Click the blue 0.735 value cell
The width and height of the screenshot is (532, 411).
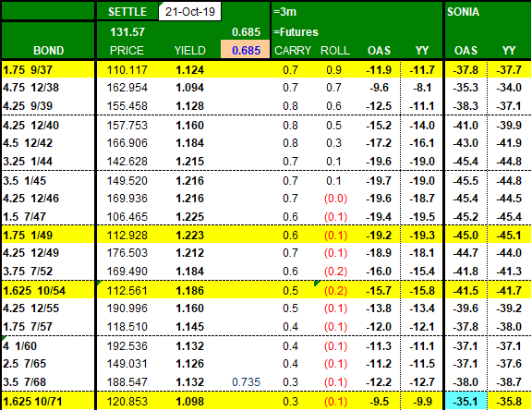(246, 381)
